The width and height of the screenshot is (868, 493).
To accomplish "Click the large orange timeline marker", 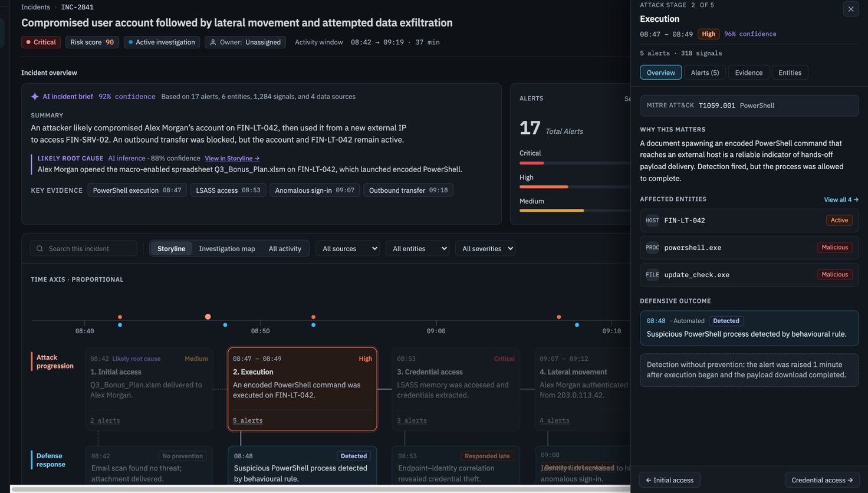I will click(208, 317).
